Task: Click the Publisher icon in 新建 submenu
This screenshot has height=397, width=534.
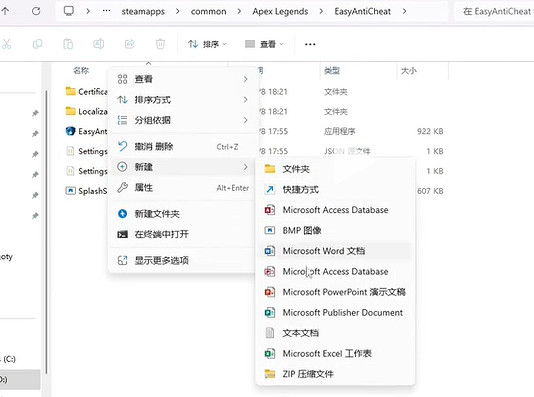Action: click(x=270, y=312)
